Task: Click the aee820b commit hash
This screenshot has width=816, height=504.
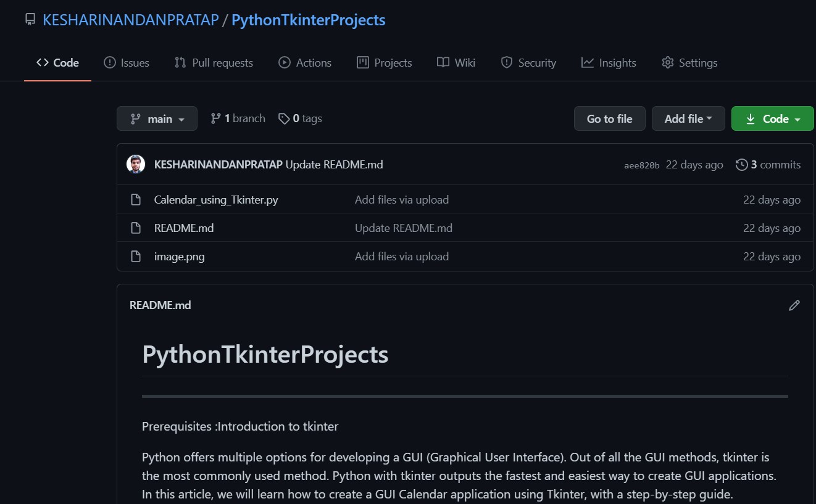Action: (641, 165)
